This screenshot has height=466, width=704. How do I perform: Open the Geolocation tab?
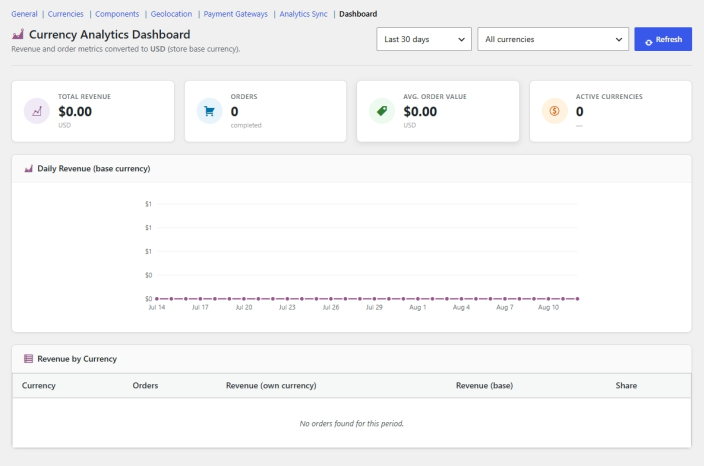coord(171,14)
